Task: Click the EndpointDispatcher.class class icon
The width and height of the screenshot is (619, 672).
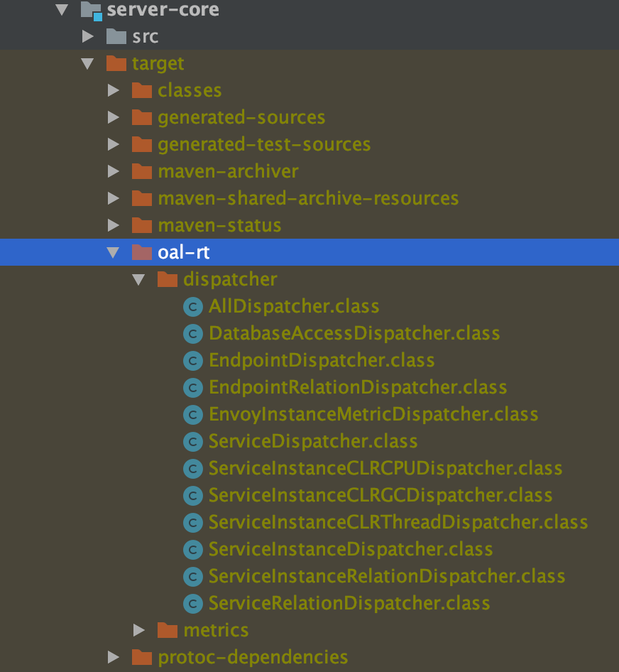Action: [x=193, y=361]
